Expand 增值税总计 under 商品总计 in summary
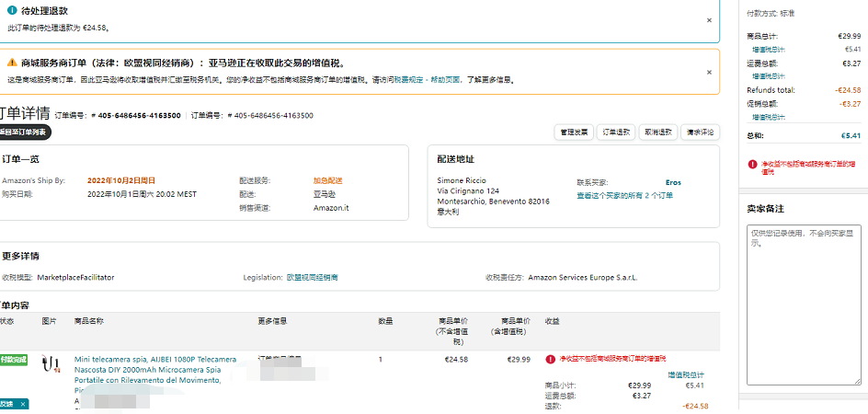This screenshot has width=868, height=414. pos(768,49)
